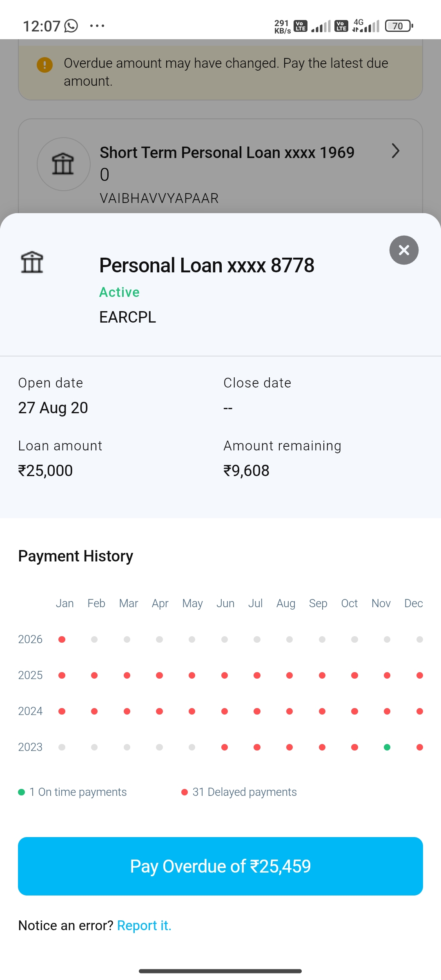Screen dimensions: 441x980
Task: Select the December 2025 delayed payment dot
Action: coord(419,675)
